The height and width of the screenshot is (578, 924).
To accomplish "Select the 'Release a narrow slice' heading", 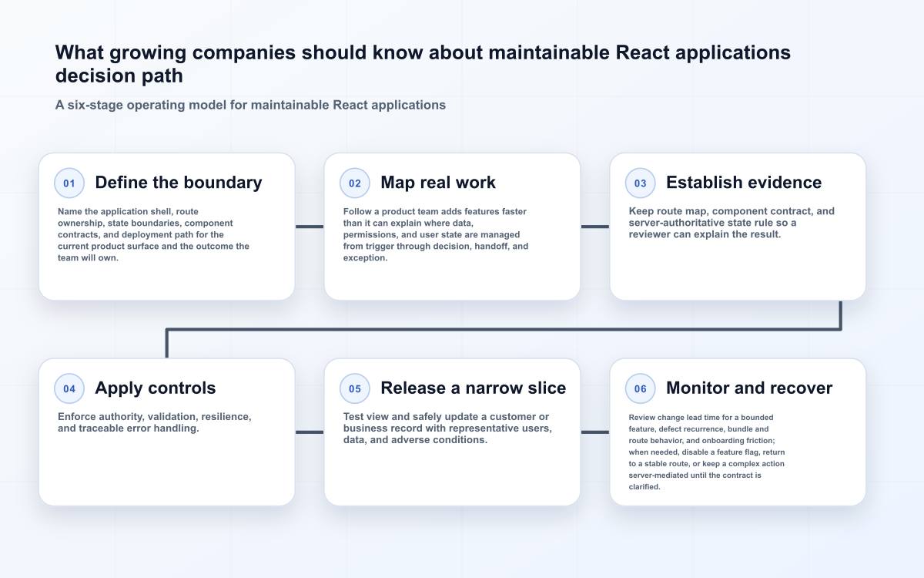I will click(x=474, y=388).
